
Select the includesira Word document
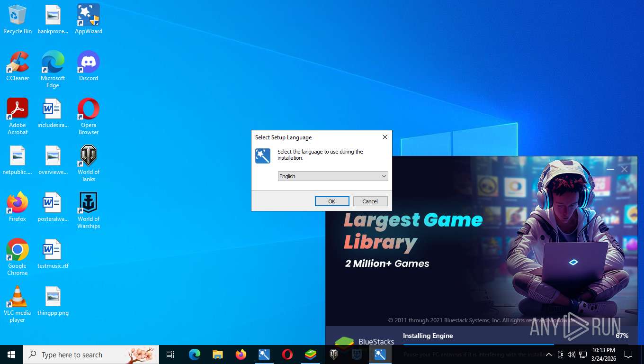[x=53, y=114]
